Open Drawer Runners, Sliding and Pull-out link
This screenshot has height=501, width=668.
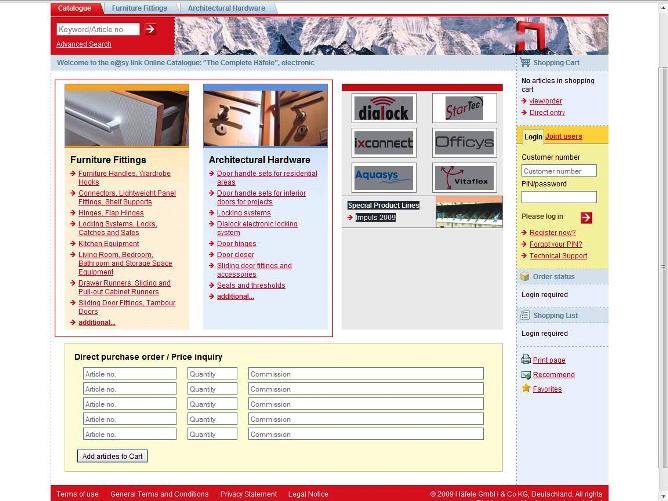click(124, 287)
